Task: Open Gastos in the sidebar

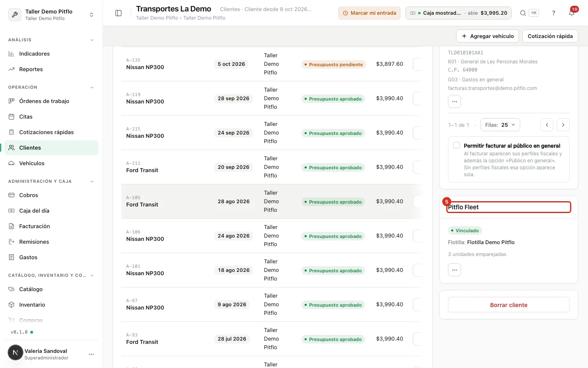Action: coord(51,257)
